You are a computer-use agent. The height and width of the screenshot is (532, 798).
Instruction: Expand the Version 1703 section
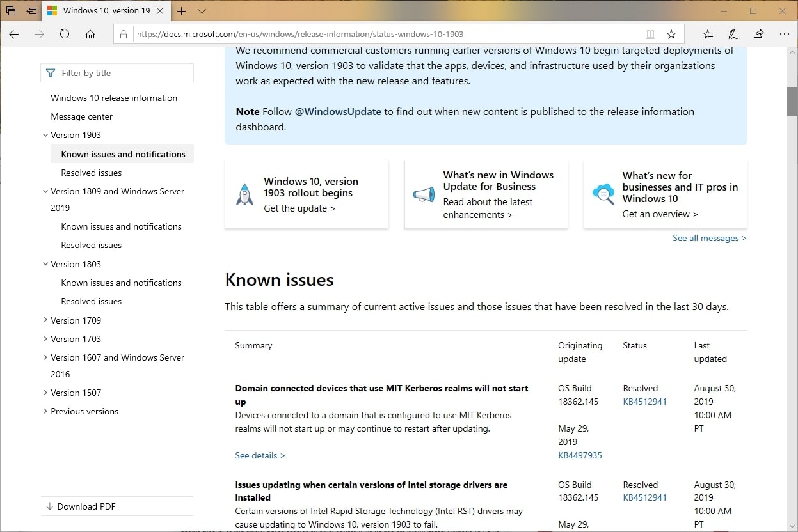[45, 339]
